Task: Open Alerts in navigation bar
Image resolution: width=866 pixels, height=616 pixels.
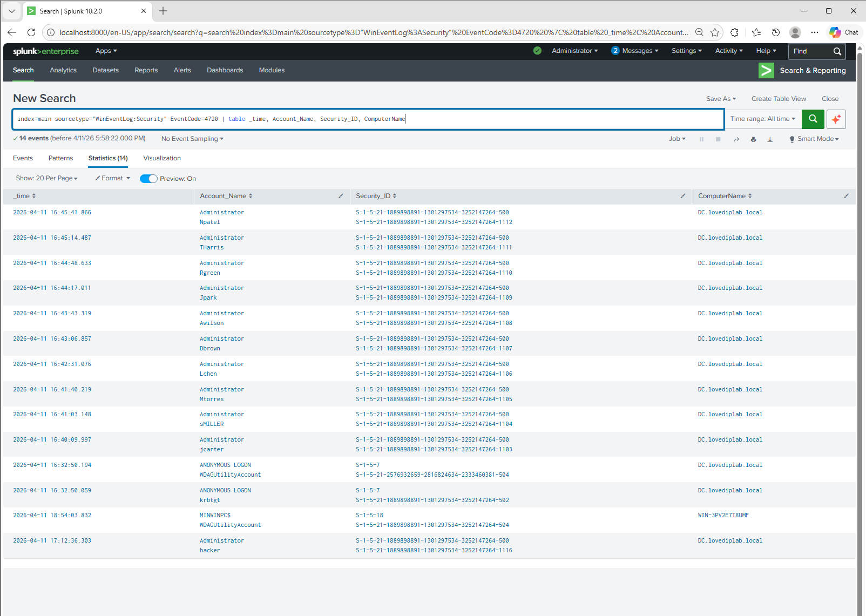Action: coord(182,70)
